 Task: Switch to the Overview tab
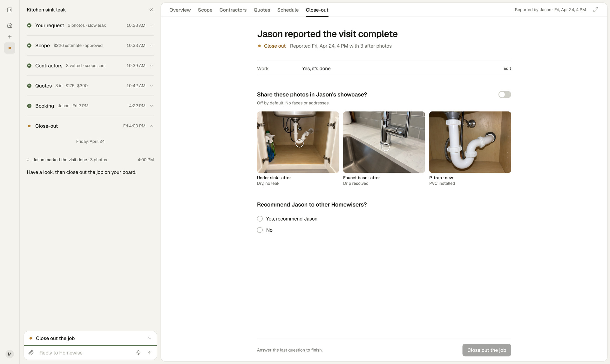pos(180,10)
